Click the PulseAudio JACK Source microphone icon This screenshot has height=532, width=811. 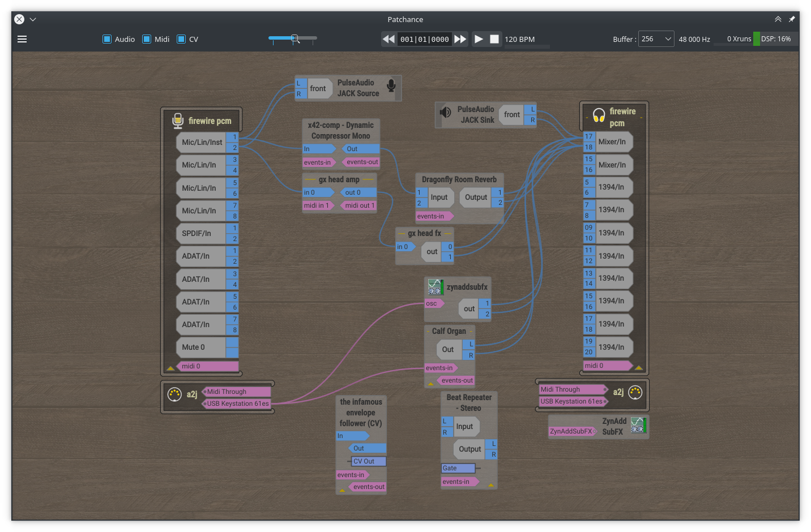point(391,86)
